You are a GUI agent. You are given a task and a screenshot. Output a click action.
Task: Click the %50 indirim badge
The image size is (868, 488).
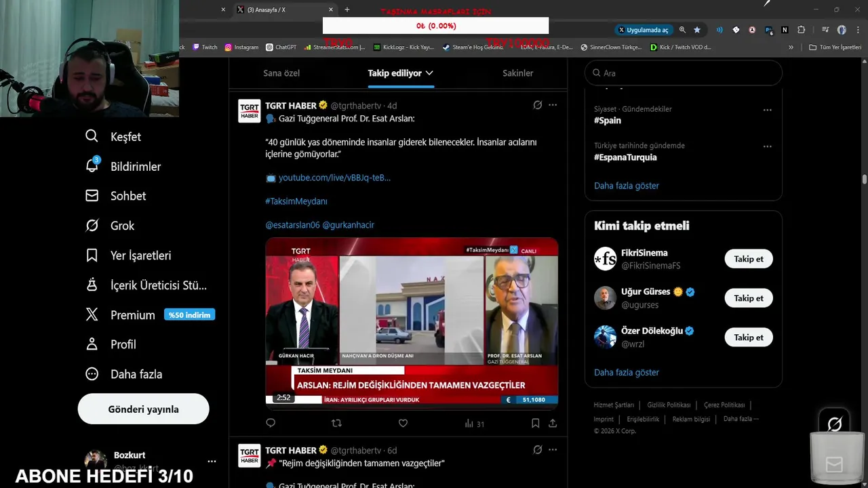pos(189,314)
